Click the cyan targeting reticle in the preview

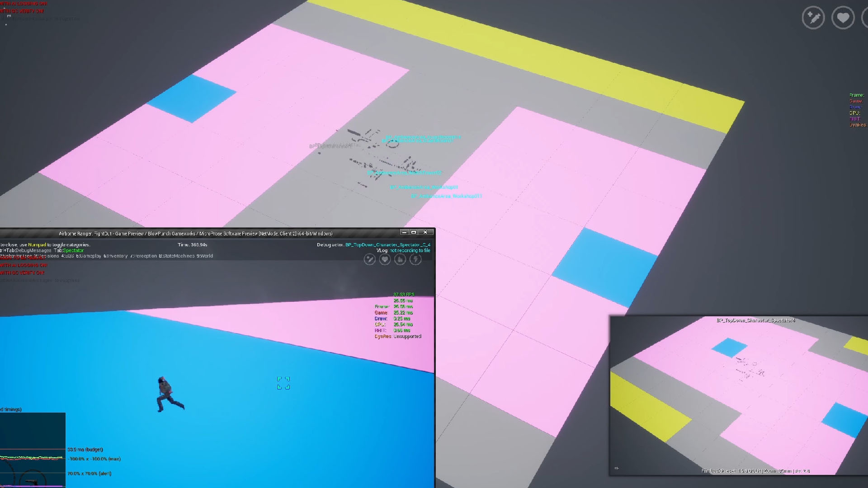[x=283, y=383]
